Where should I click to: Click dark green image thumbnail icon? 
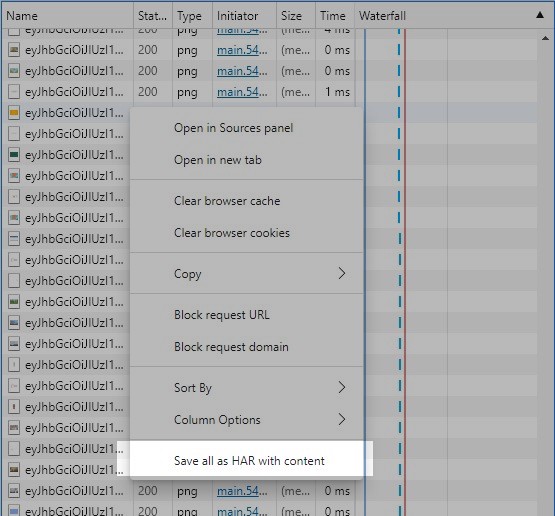pyautogui.click(x=14, y=155)
